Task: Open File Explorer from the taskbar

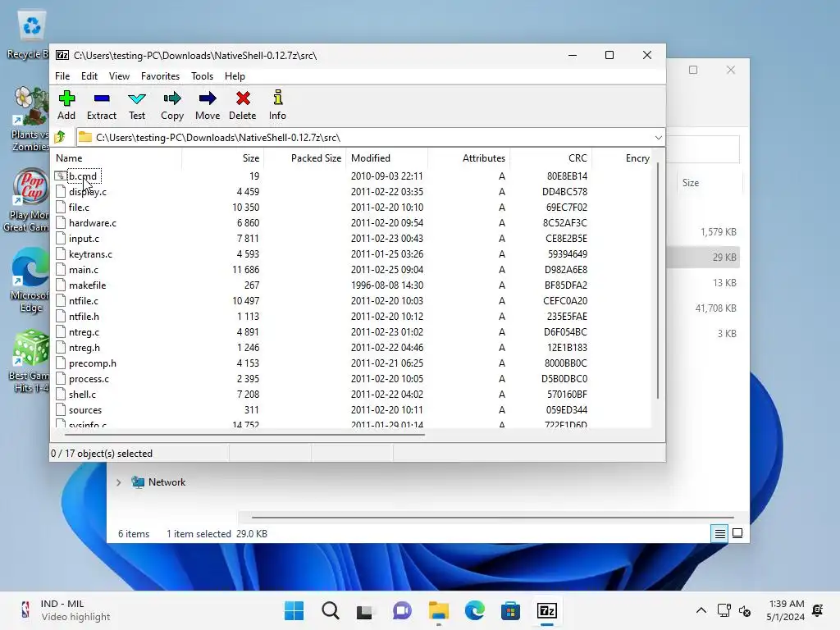Action: (438, 610)
